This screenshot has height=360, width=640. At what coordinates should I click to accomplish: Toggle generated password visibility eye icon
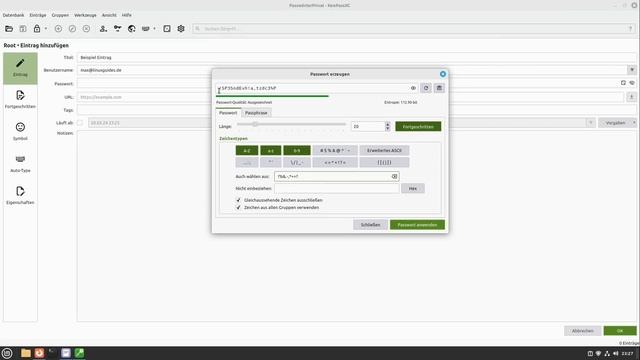click(413, 88)
